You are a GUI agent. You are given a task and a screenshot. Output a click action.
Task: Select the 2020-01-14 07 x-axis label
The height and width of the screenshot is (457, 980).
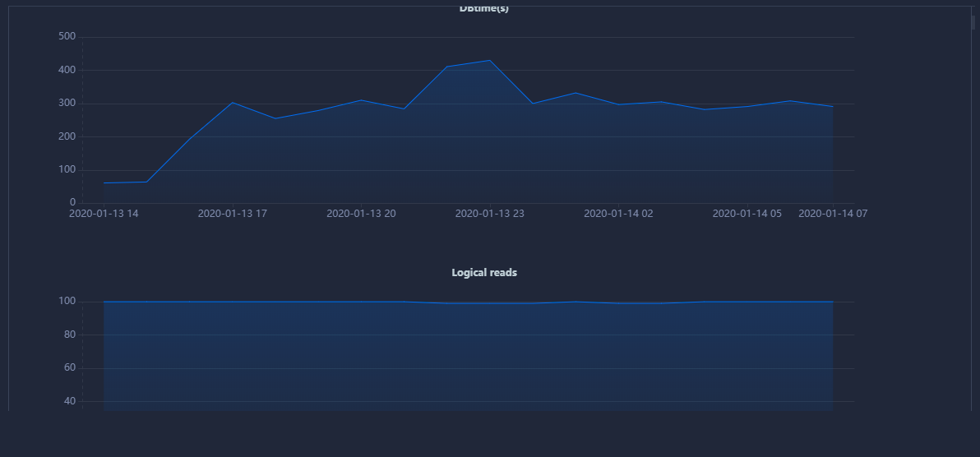point(833,214)
